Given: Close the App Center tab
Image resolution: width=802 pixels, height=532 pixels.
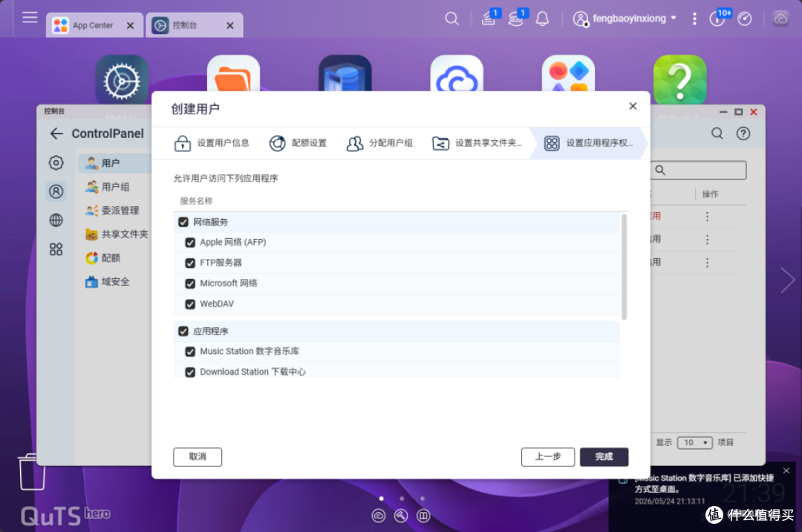Looking at the screenshot, I should 131,25.
